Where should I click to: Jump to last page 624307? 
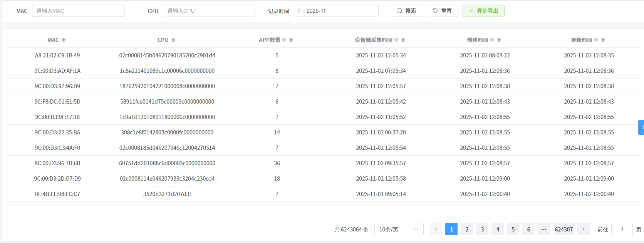(x=563, y=229)
